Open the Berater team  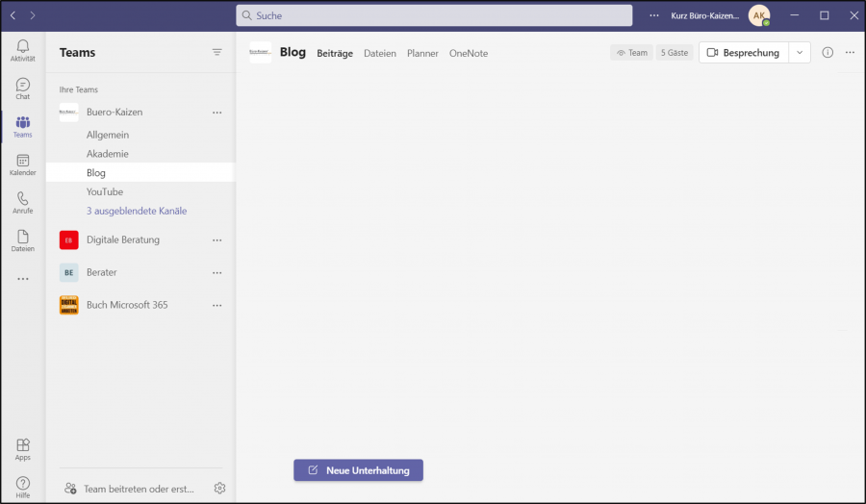[x=102, y=272]
